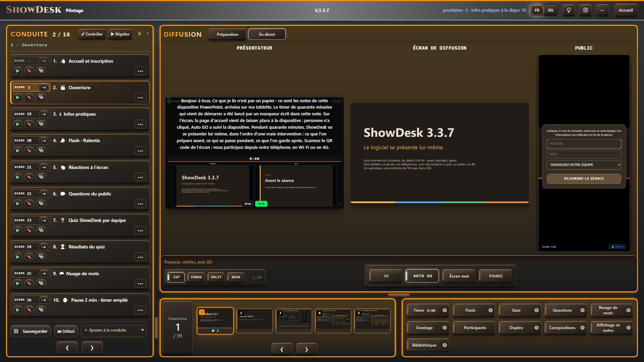Switch interface language to EN
The image size is (644, 362).
point(551,10)
